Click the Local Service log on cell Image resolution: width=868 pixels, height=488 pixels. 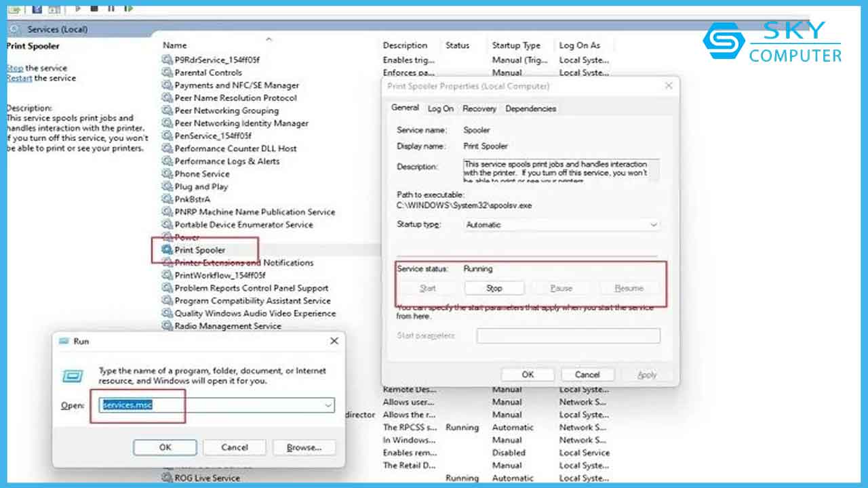[x=584, y=453]
